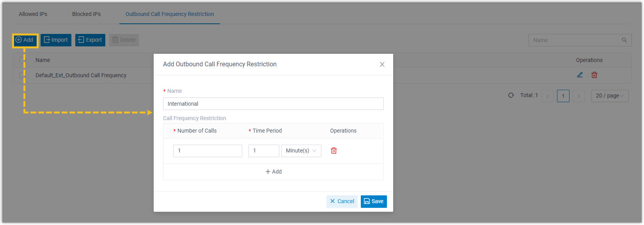Viewport: 644px width, 225px height.
Task: Click the Export button
Action: (x=90, y=40)
